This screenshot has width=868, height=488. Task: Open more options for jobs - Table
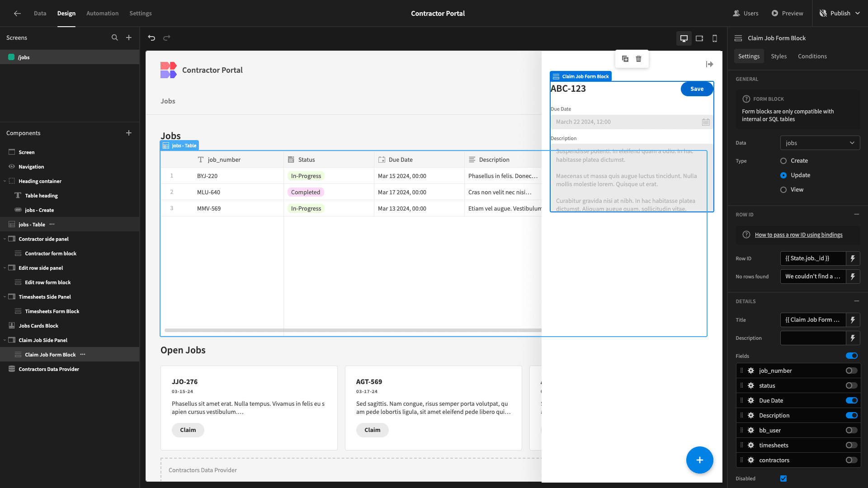coord(52,224)
